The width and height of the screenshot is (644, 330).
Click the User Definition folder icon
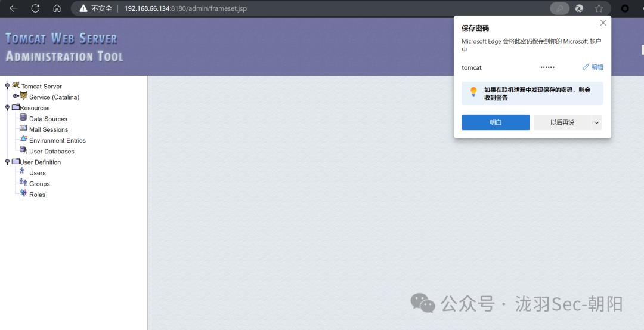tap(16, 161)
